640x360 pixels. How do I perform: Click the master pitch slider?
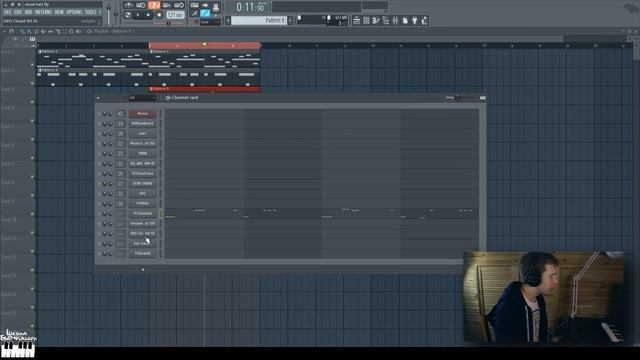click(x=116, y=13)
